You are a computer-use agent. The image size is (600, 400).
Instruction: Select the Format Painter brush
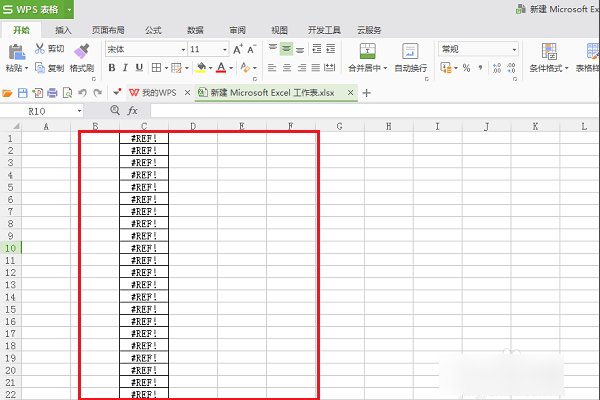click(82, 51)
